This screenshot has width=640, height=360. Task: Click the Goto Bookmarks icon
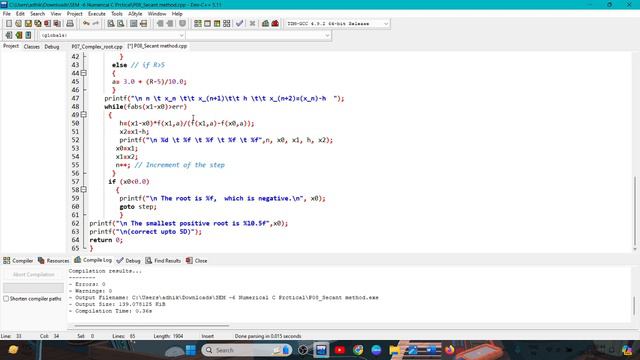tap(28, 35)
